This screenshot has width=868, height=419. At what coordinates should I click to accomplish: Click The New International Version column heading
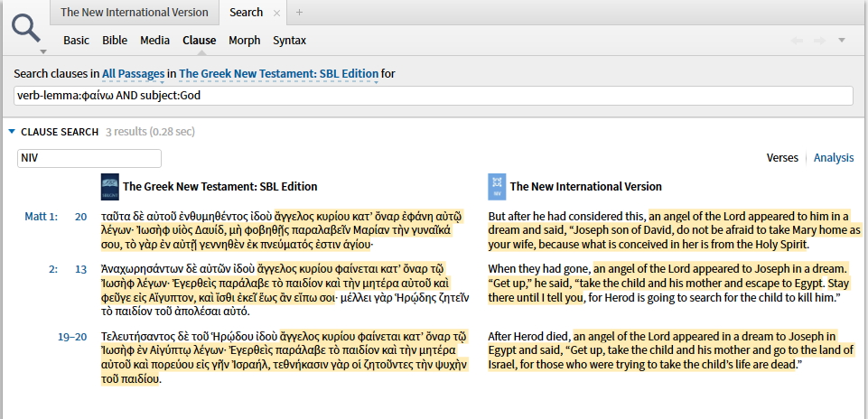585,187
